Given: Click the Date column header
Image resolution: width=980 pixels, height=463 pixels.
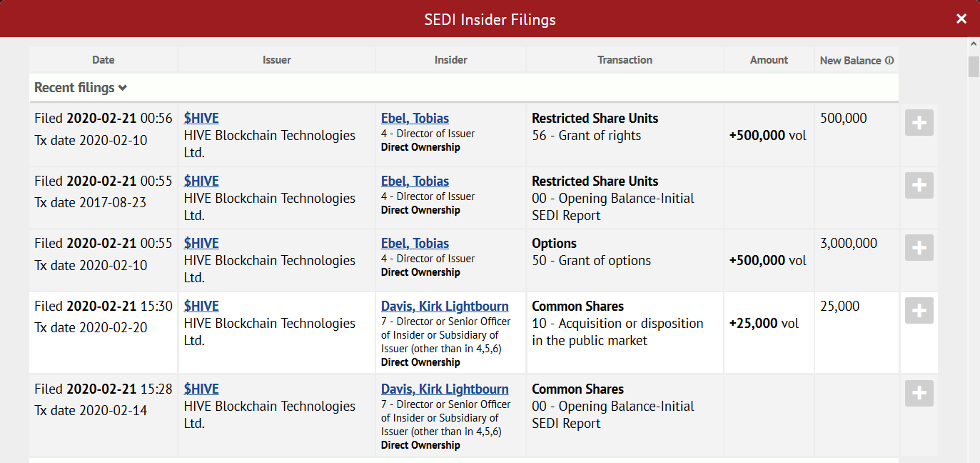Looking at the screenshot, I should [103, 60].
